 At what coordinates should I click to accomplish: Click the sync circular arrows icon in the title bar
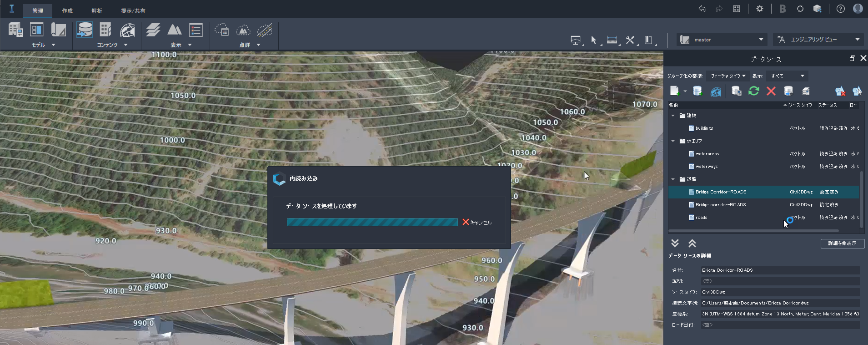[800, 9]
